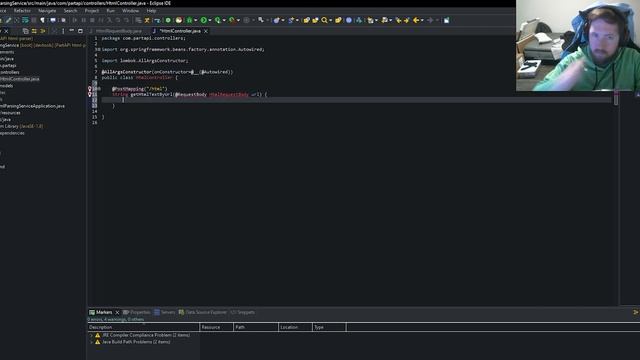Click the Package Explorer view menu icon

(x=63, y=31)
